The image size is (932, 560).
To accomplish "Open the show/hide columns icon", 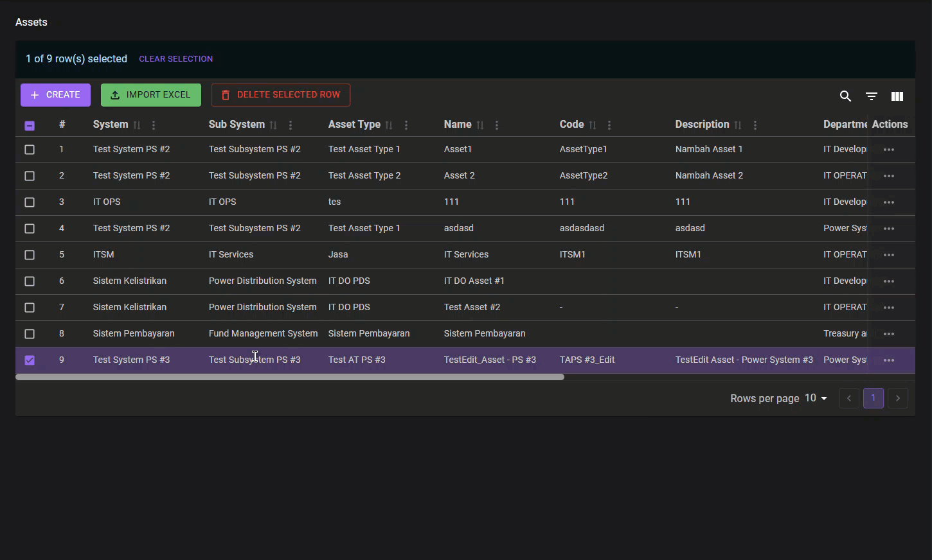I will click(x=897, y=96).
